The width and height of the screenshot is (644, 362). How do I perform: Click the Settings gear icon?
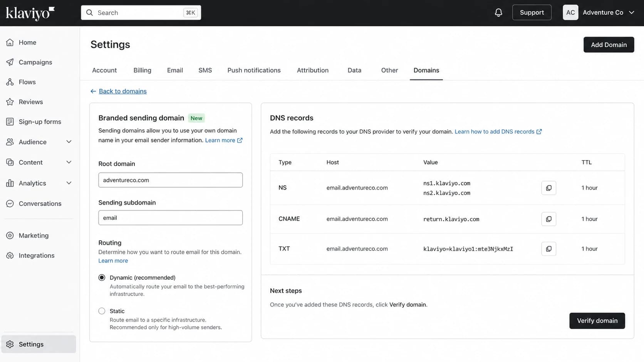click(x=10, y=344)
